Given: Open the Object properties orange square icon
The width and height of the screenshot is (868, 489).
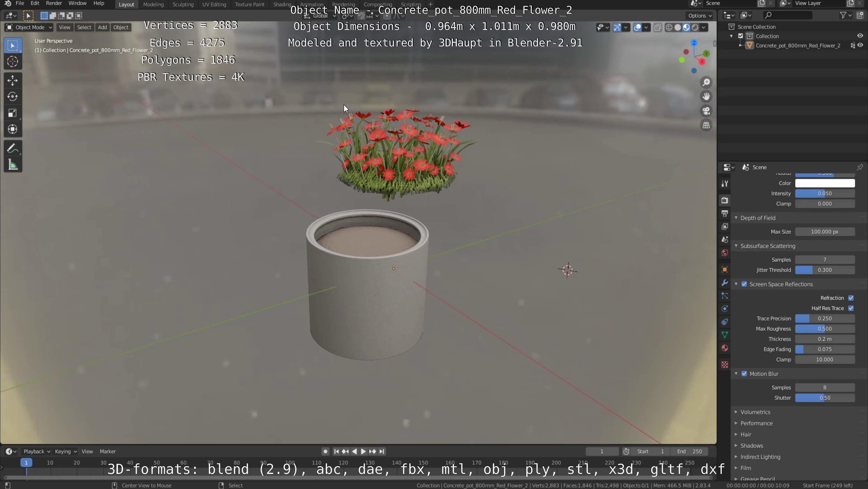Looking at the screenshot, I should pos(725,270).
